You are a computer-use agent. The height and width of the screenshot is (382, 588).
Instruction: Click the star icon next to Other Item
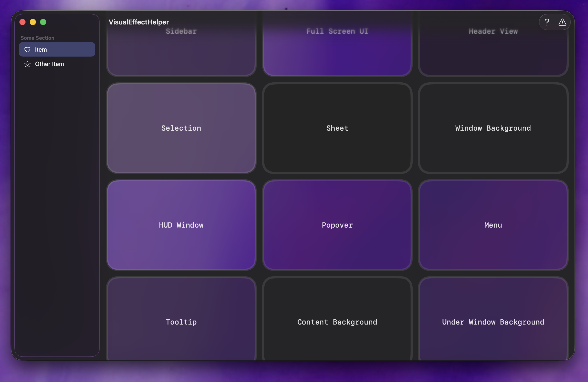(27, 64)
